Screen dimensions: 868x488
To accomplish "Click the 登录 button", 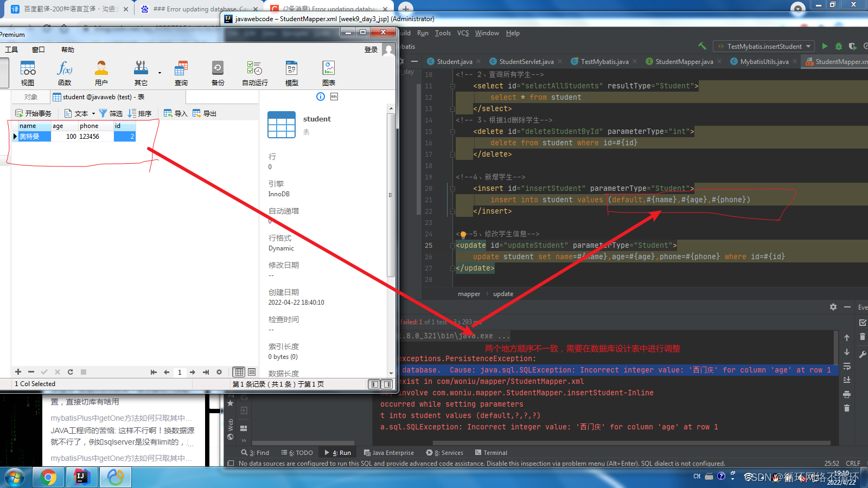I will point(371,49).
